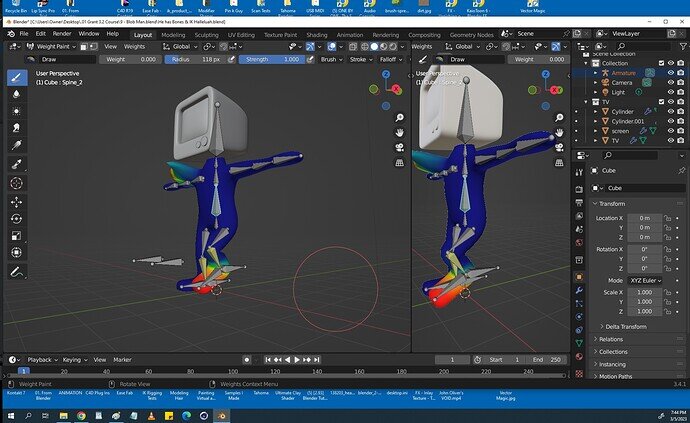Select the Move tool in left toolbar
The width and height of the screenshot is (690, 423).
tap(17, 202)
